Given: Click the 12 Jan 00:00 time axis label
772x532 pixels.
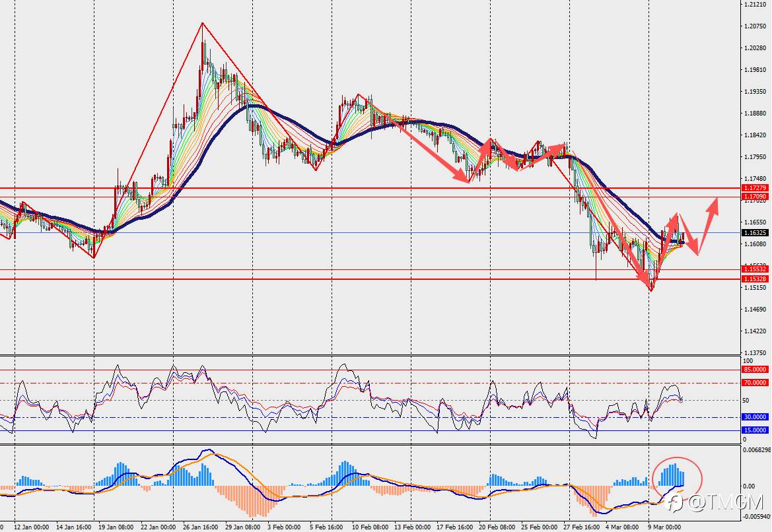Looking at the screenshot, I should click(x=31, y=527).
